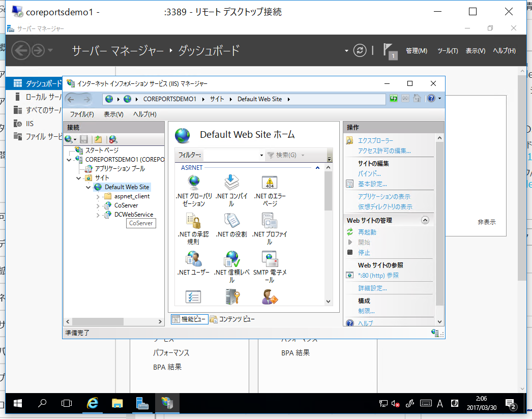The width and height of the screenshot is (532, 419).
Task: Open File Explorer from the taskbar
Action: 117,403
